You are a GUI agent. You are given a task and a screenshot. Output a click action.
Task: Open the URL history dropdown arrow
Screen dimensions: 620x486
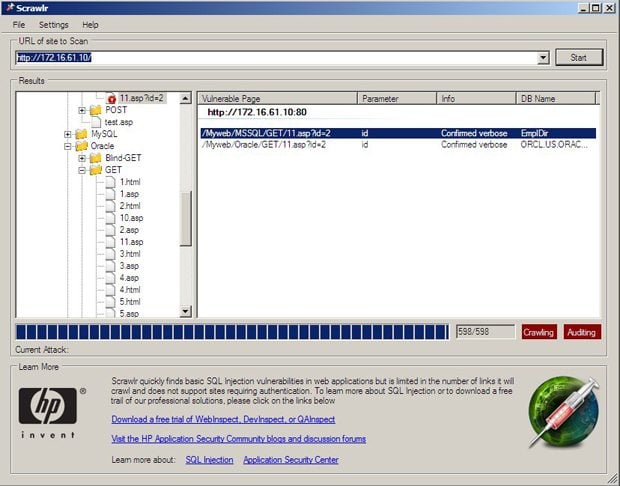[x=543, y=58]
